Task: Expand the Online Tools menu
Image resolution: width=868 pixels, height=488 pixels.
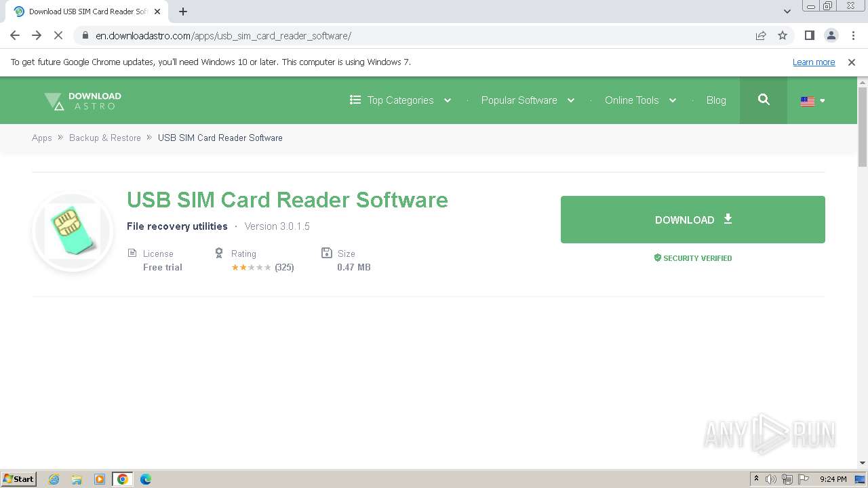Action: (x=640, y=100)
